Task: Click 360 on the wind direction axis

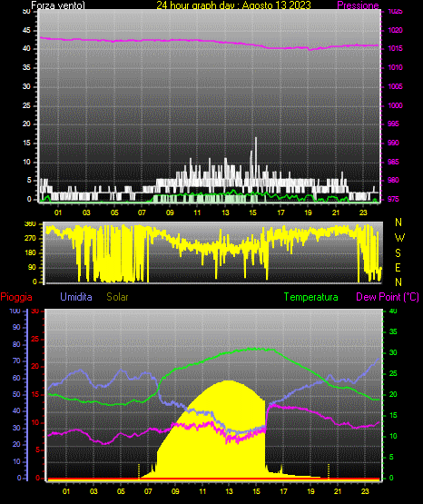Action: pyautogui.click(x=30, y=224)
